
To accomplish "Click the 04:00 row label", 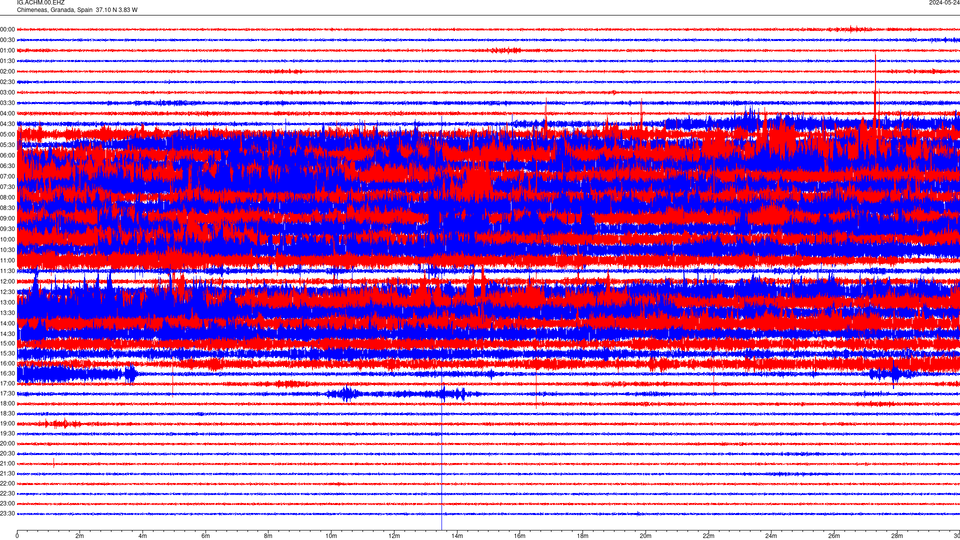I will tap(7, 113).
